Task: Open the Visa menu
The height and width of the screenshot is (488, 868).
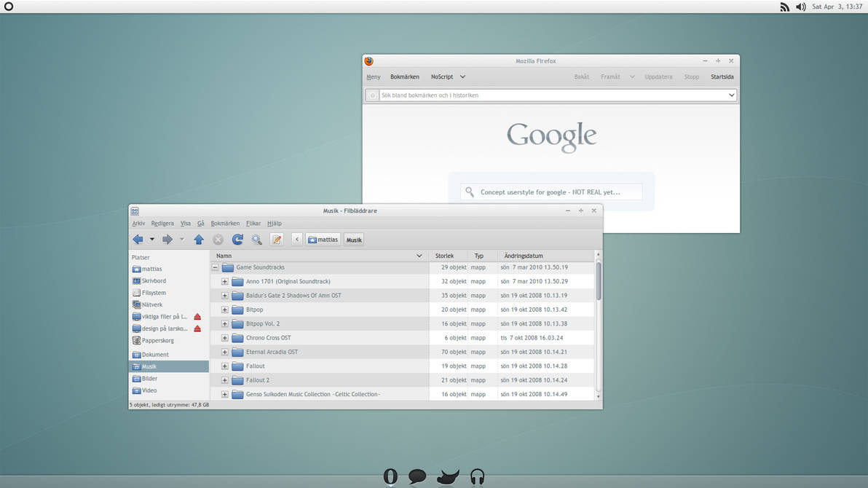Action: coord(186,223)
